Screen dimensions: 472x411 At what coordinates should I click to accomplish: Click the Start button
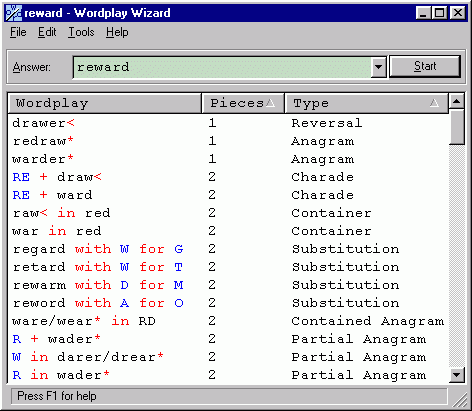point(425,66)
